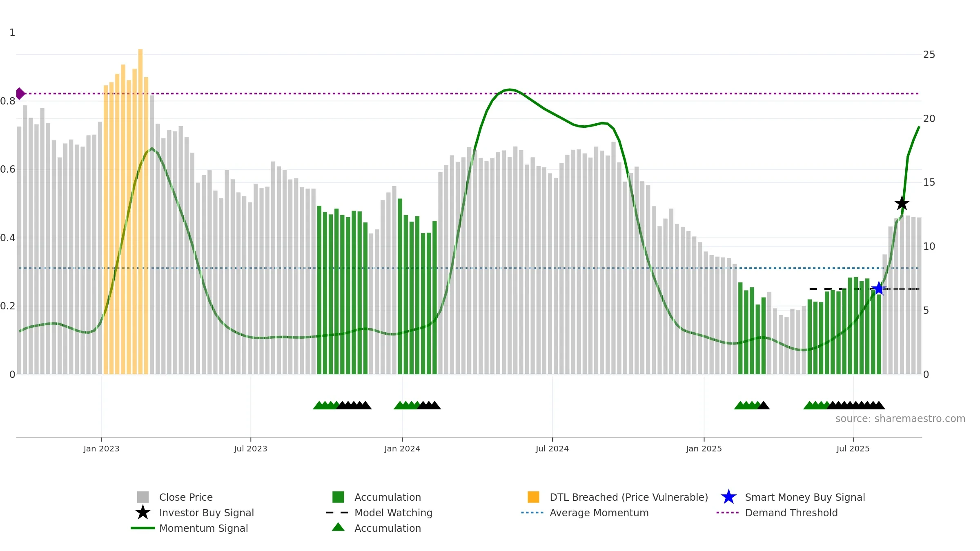Image resolution: width=980 pixels, height=551 pixels.
Task: Toggle the Model Watching legend entry
Action: pyautogui.click(x=379, y=513)
